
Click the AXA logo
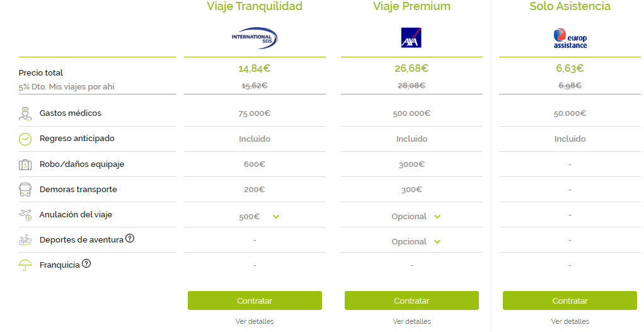[x=411, y=38]
